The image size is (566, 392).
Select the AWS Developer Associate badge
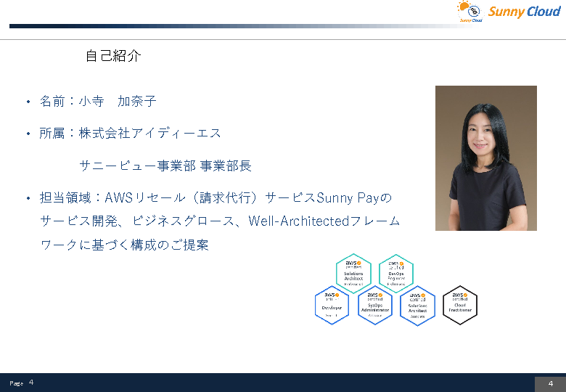pyautogui.click(x=332, y=305)
